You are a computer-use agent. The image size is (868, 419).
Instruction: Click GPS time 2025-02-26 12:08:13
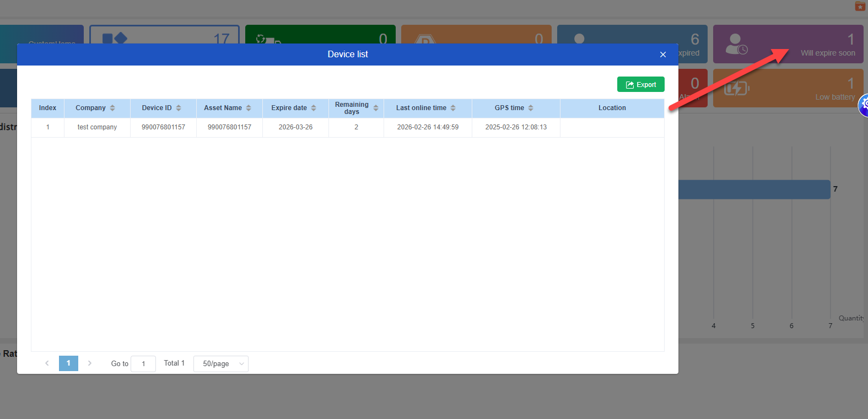516,127
